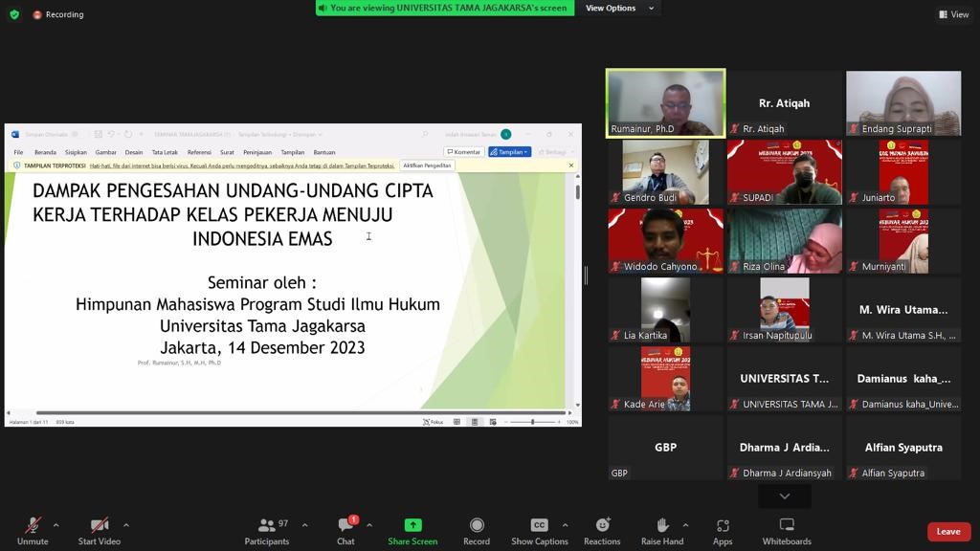This screenshot has height=551, width=980.
Task: Start Video to turn camera on
Action: click(100, 531)
